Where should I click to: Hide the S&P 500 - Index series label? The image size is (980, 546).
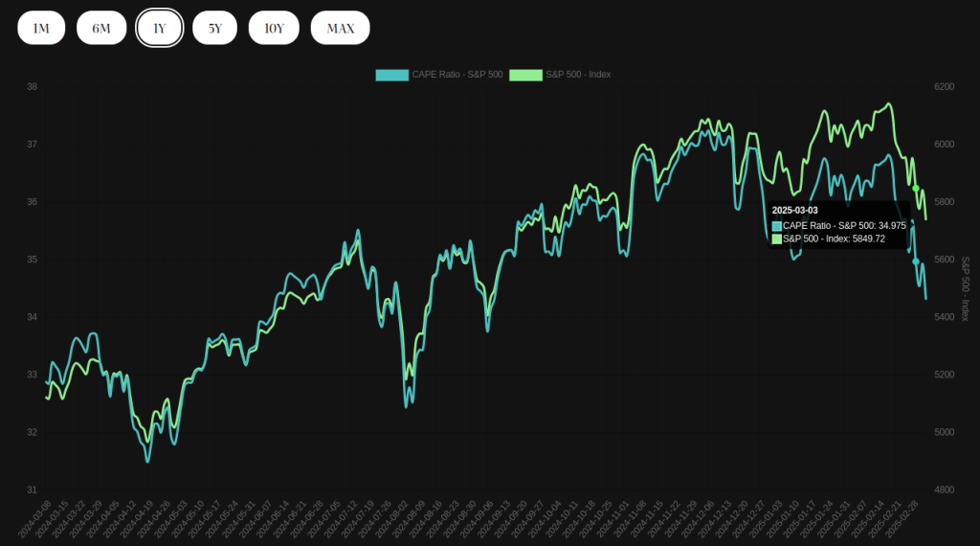tap(578, 75)
